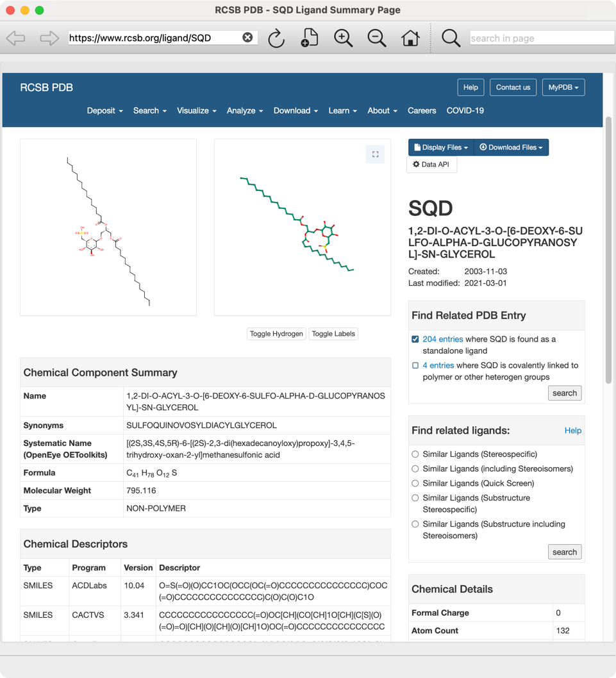This screenshot has width=616, height=678.
Task: Click the search in page field
Action: coord(542,38)
